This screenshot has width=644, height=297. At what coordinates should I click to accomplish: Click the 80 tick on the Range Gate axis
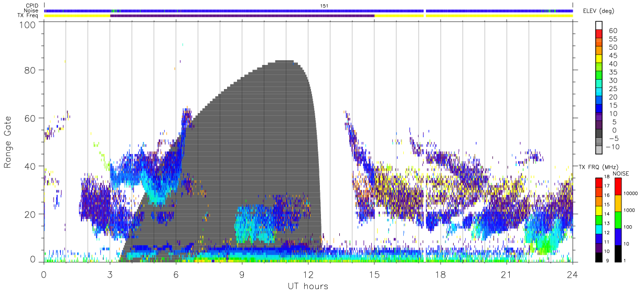[30, 70]
